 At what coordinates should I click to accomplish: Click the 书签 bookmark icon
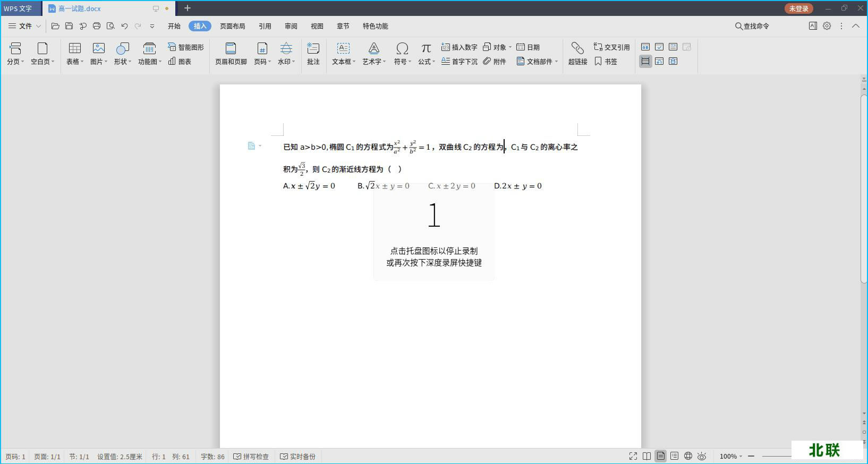[606, 62]
